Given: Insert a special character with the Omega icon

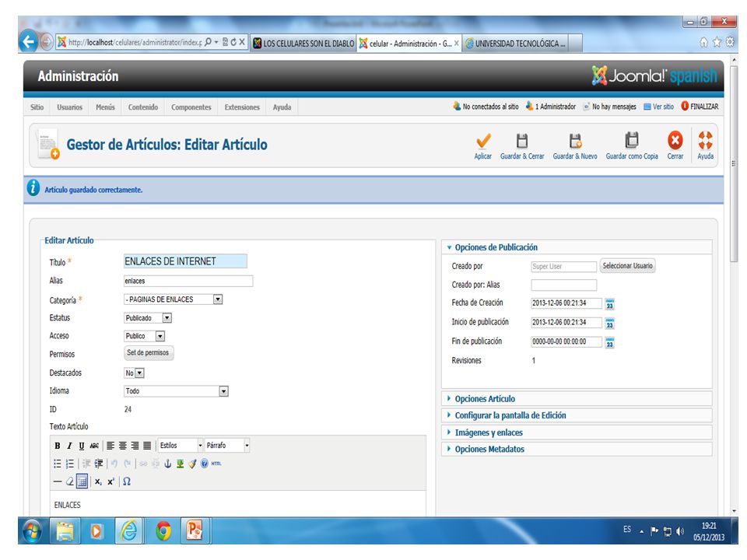Looking at the screenshot, I should pos(126,482).
